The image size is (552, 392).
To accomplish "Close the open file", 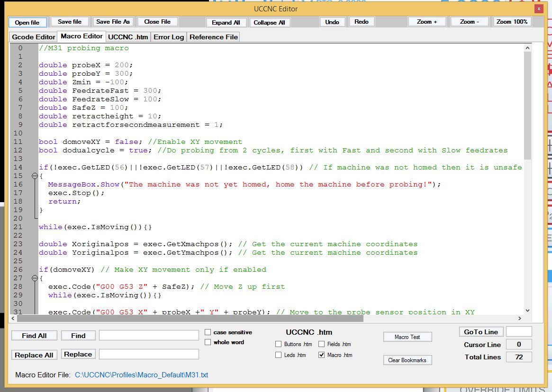I will tap(157, 22).
